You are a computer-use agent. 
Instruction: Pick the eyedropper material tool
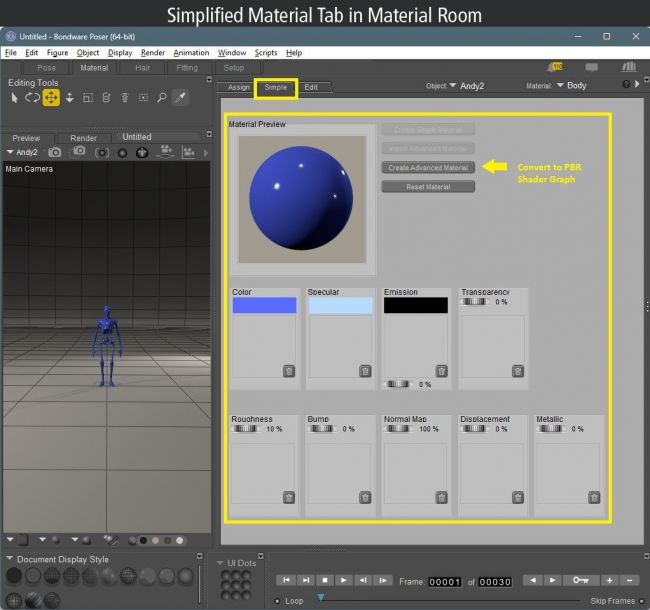[x=180, y=98]
